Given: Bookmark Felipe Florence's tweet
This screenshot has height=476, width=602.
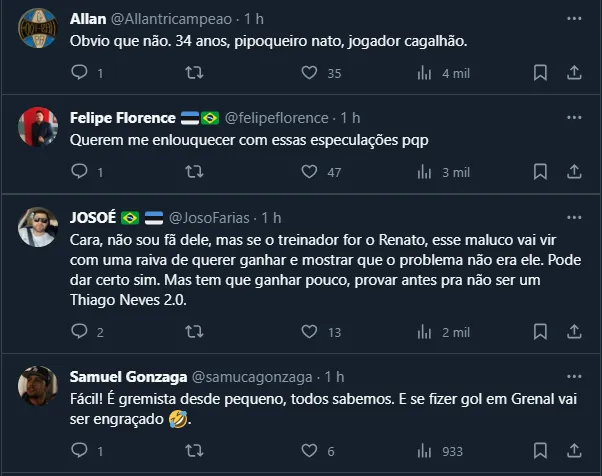Looking at the screenshot, I should click(x=540, y=172).
